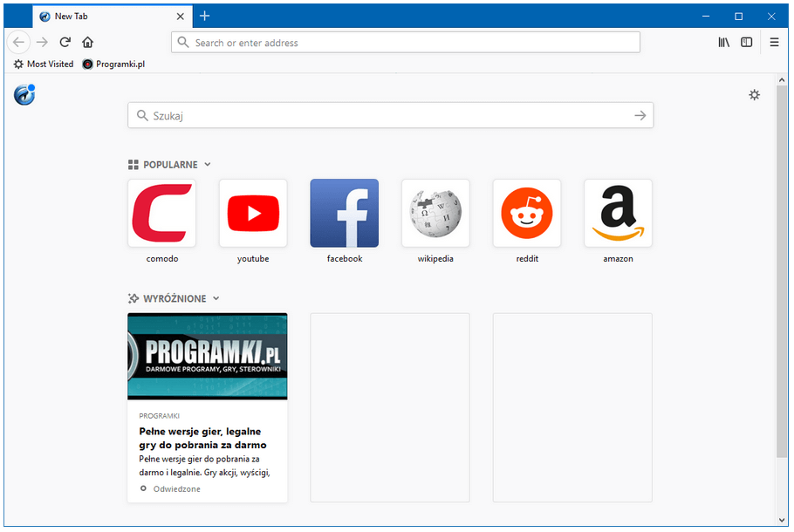Collapse the WYRÓŻNIONE section
Viewport: 794px width, 532px height.
(216, 298)
